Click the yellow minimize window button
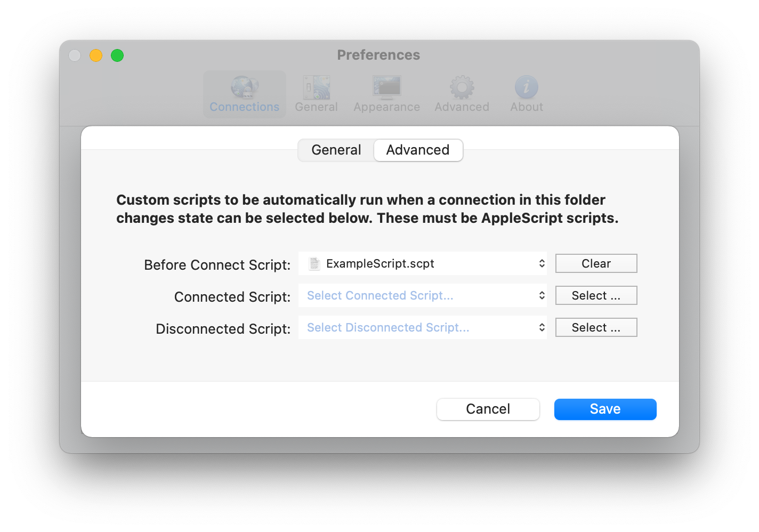Image resolution: width=759 pixels, height=532 pixels. coord(96,55)
